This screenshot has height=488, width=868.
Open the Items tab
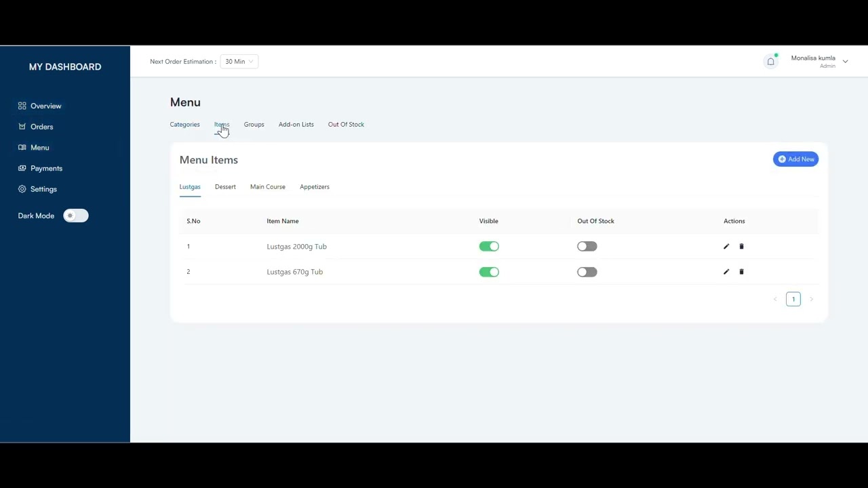coord(222,125)
